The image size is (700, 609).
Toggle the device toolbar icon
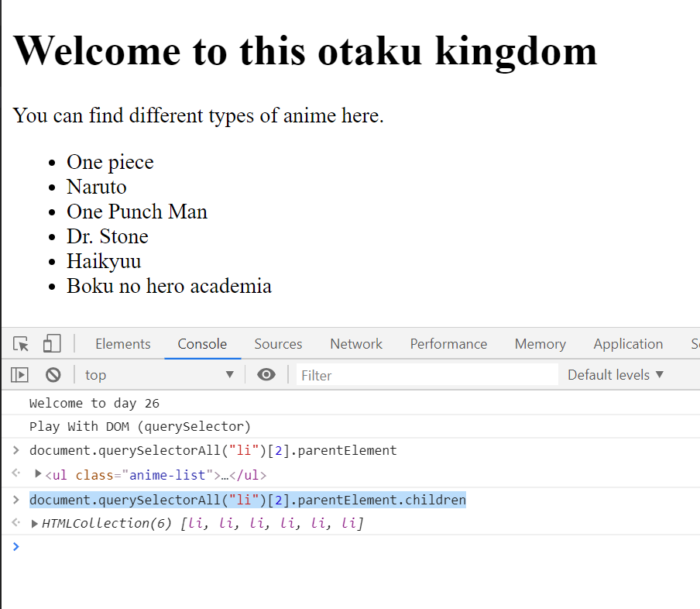pyautogui.click(x=52, y=343)
